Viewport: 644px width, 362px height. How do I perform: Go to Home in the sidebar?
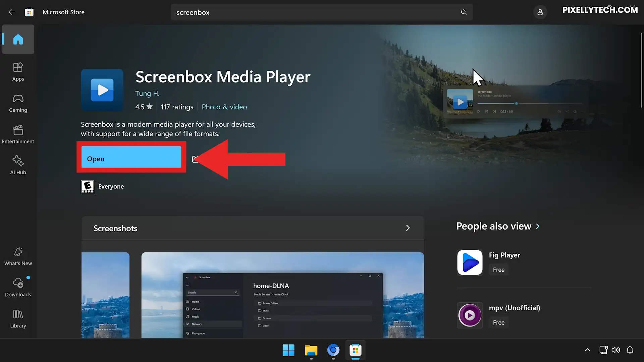[18, 39]
